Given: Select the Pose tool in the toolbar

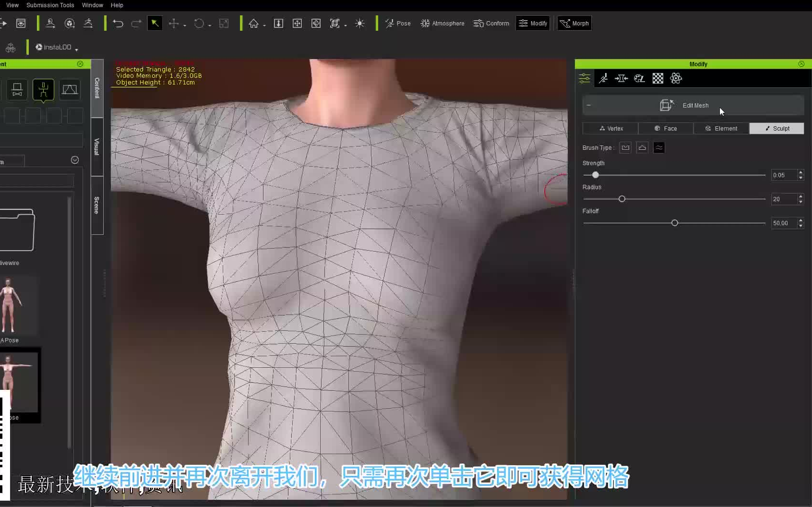Looking at the screenshot, I should 397,23.
